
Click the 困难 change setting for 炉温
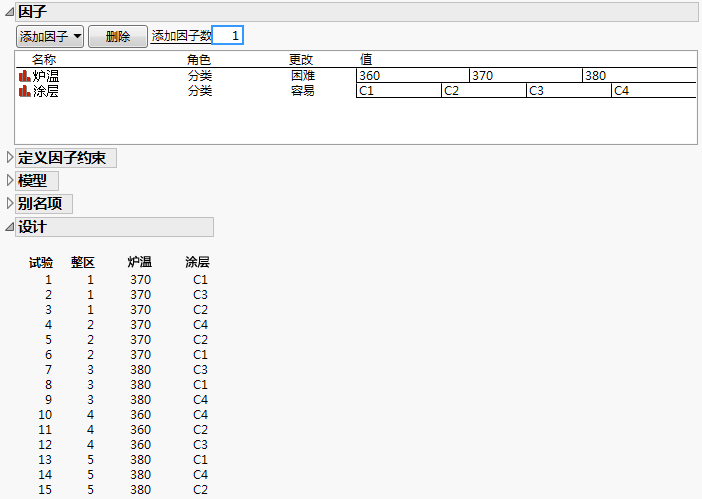tap(303, 76)
